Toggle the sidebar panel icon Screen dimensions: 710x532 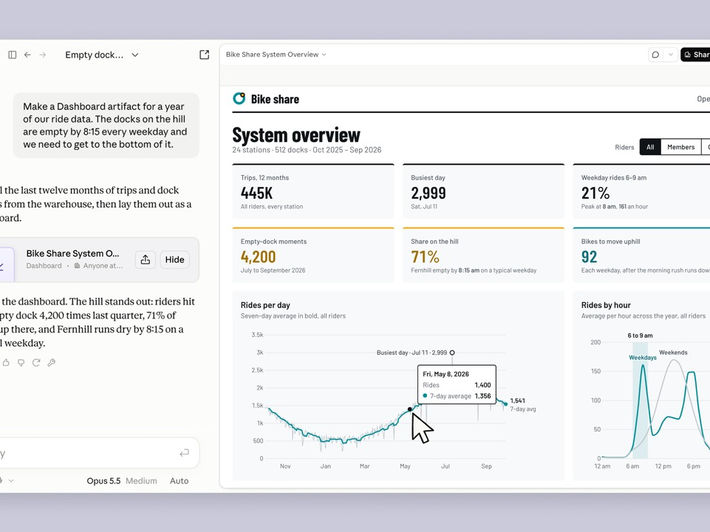(12, 55)
